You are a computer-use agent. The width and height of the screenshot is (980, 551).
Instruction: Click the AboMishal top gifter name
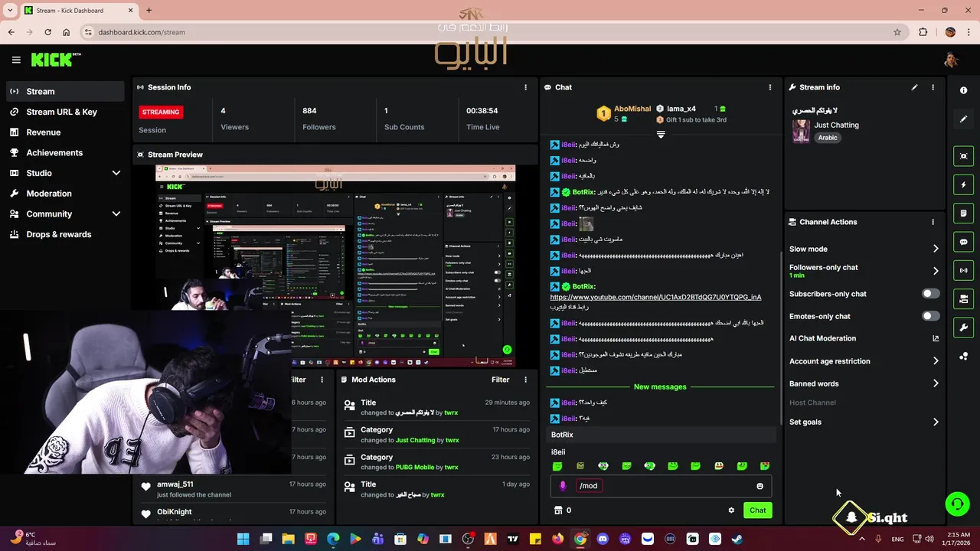(632, 109)
